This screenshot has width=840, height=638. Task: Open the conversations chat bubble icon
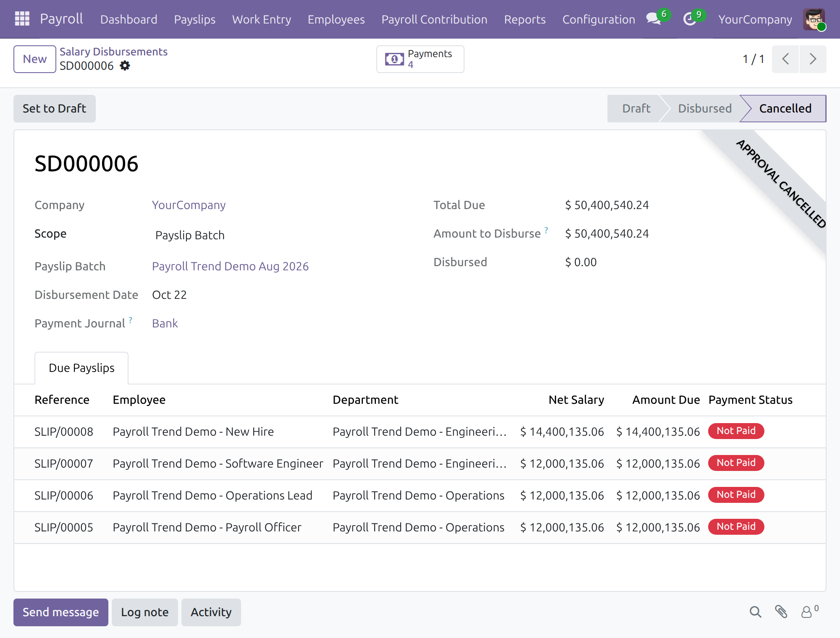coord(654,19)
